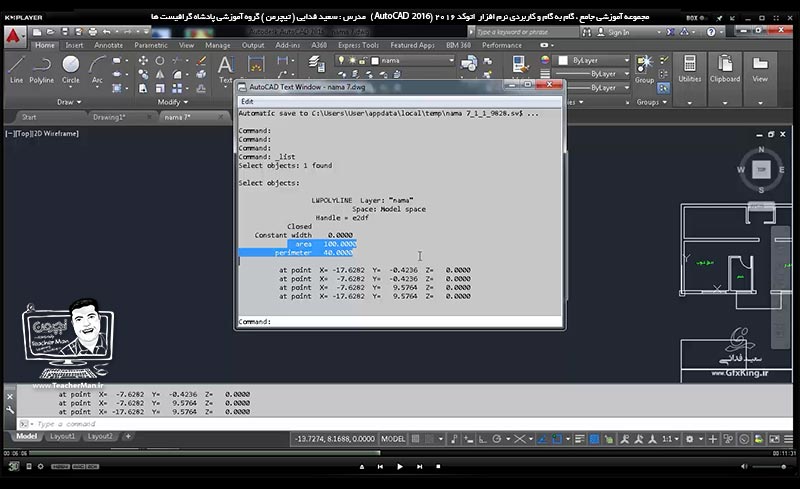Click play button in KMPlayer
The height and width of the screenshot is (489, 800).
pos(399,467)
